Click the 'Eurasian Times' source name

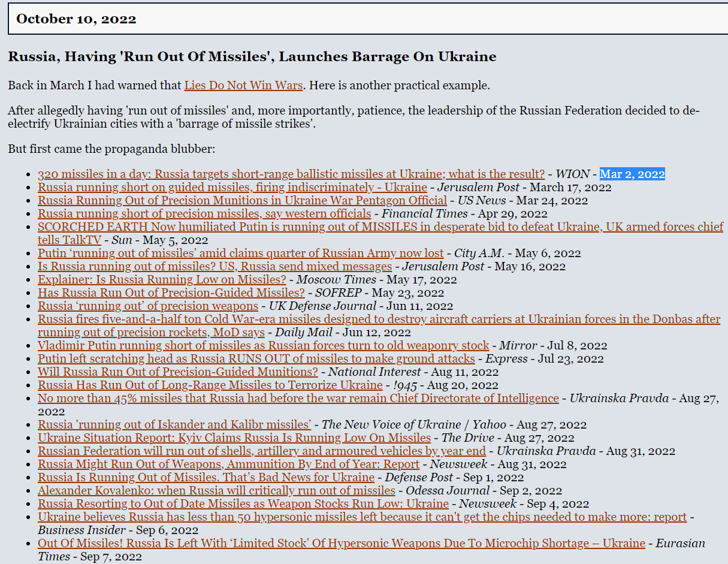(371, 550)
